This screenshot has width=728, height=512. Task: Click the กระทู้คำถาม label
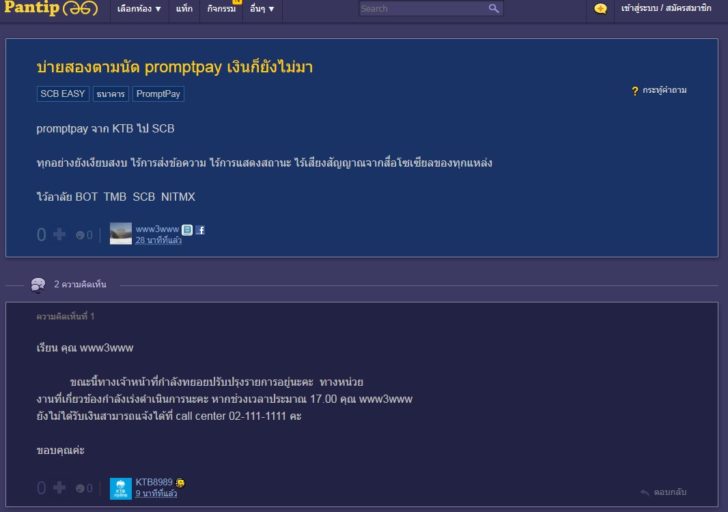click(x=664, y=90)
